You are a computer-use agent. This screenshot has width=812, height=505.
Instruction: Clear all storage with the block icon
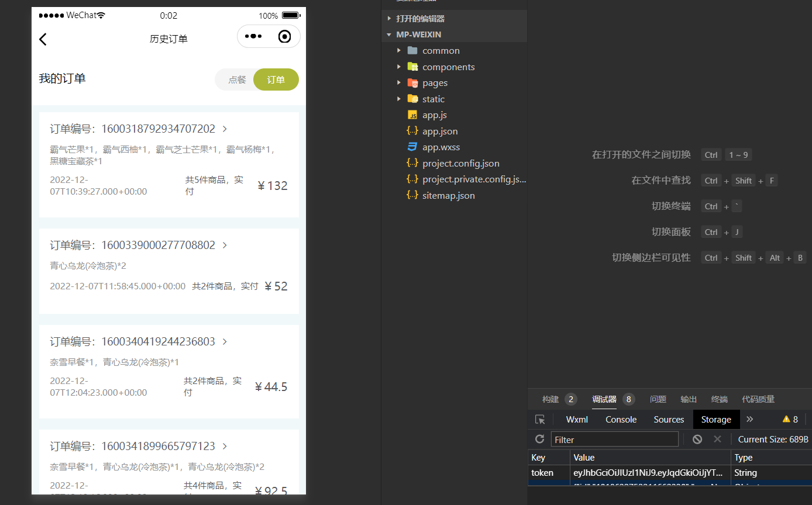[x=697, y=439]
